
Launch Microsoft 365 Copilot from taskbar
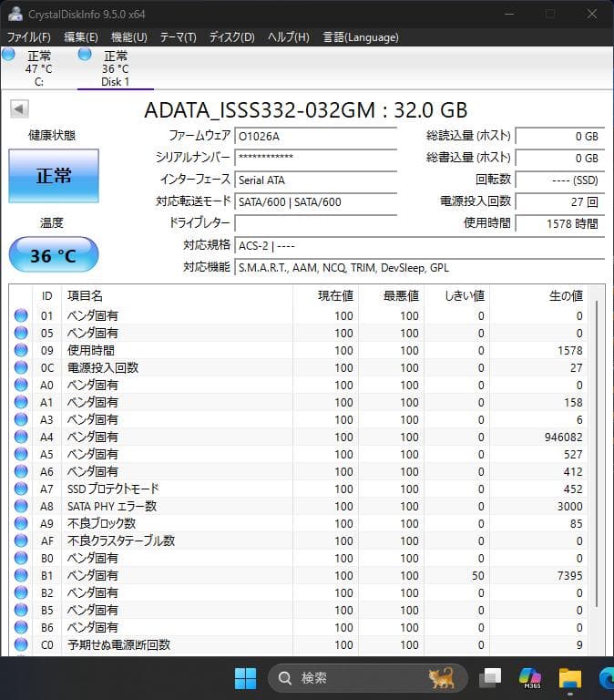click(x=530, y=678)
